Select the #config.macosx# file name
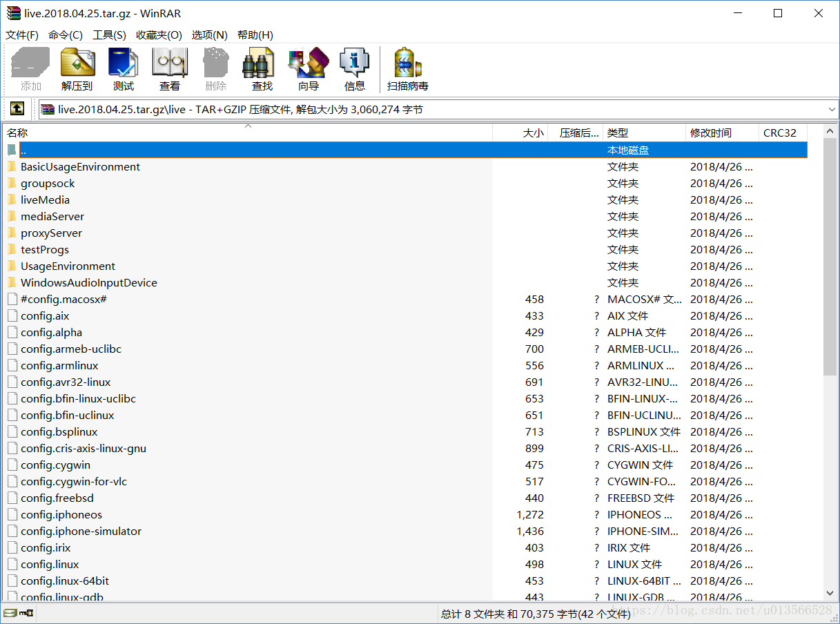840x624 pixels. [x=64, y=299]
